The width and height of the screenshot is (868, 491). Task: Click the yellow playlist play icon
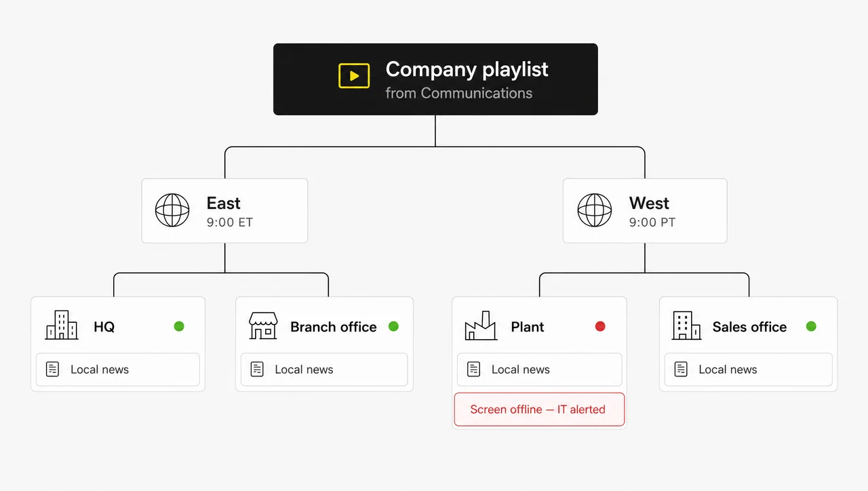354,76
